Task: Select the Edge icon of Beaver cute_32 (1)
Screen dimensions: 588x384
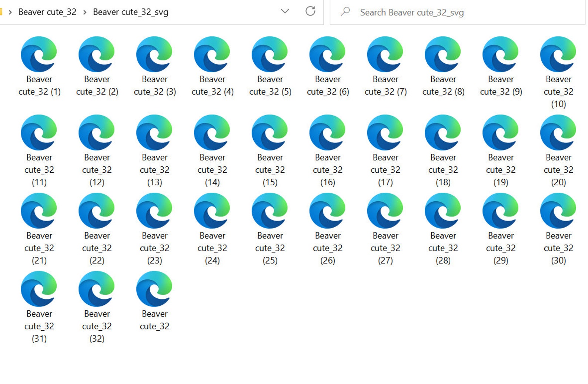Action: [39, 54]
